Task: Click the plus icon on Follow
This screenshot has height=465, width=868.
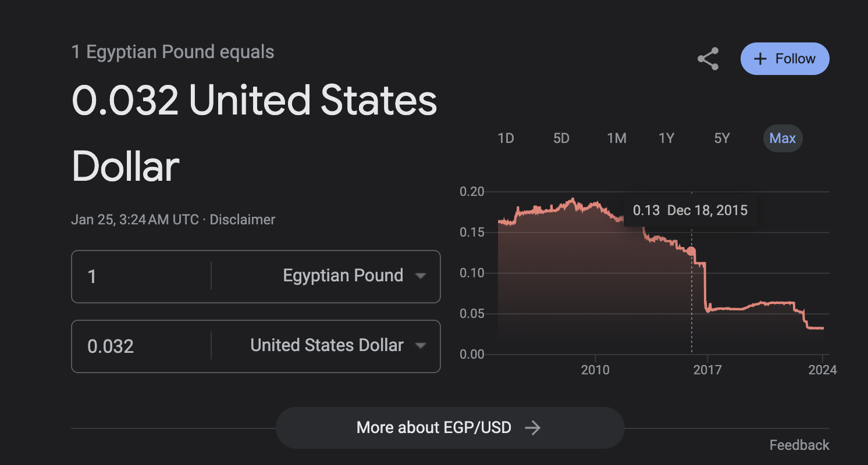Action: coord(760,59)
